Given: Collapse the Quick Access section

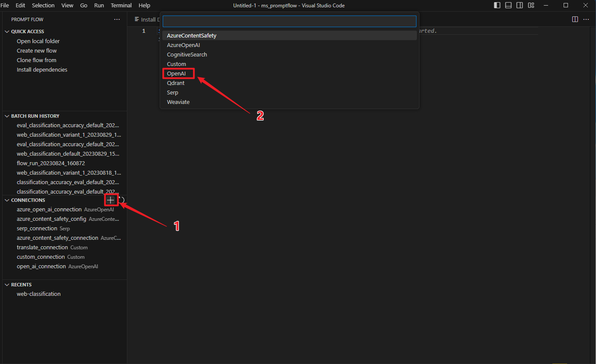Looking at the screenshot, I should [x=7, y=31].
